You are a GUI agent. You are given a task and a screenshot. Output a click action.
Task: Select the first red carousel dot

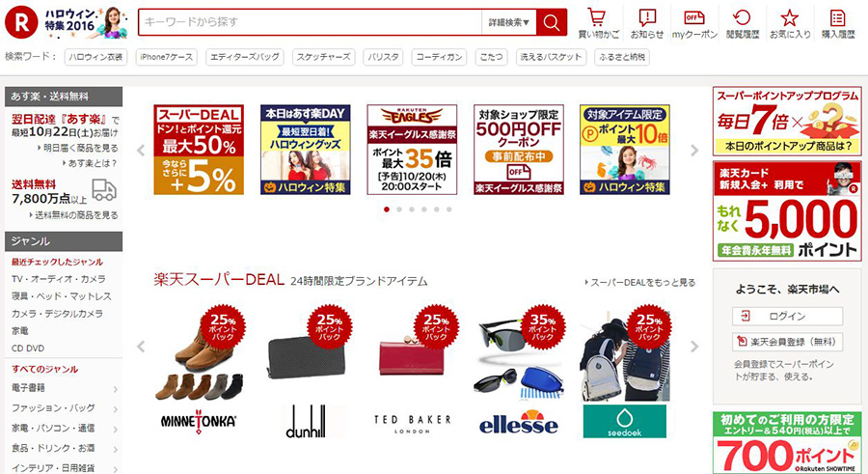pyautogui.click(x=387, y=209)
